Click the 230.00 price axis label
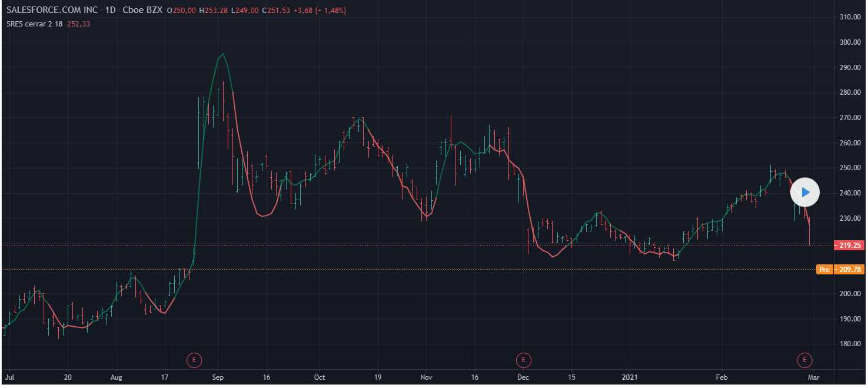868x388 pixels. pos(849,218)
